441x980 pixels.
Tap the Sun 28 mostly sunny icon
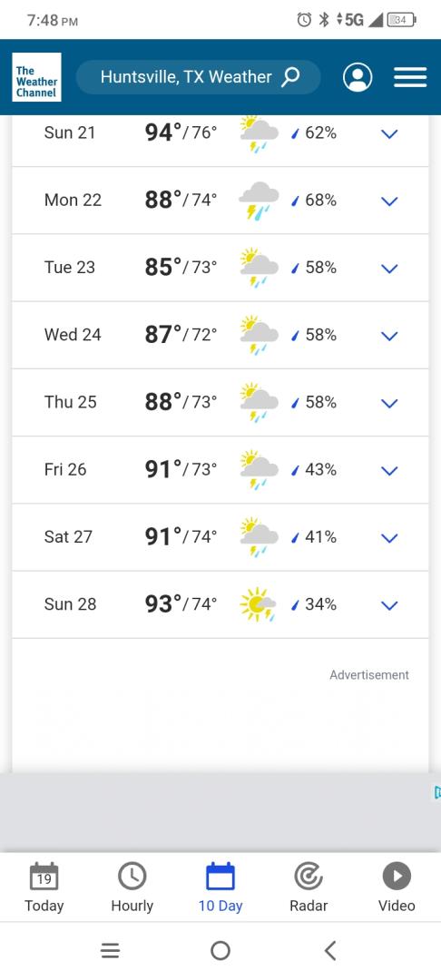[258, 604]
